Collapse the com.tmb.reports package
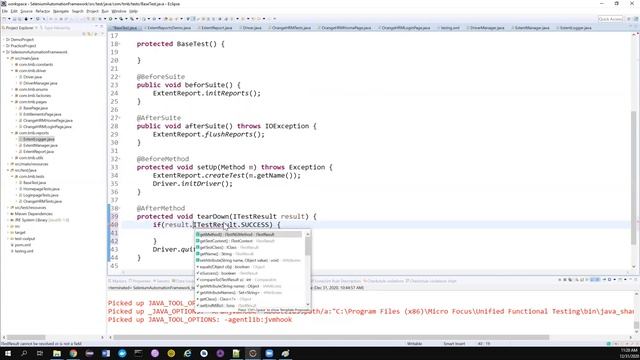640x360 pixels. point(12,133)
